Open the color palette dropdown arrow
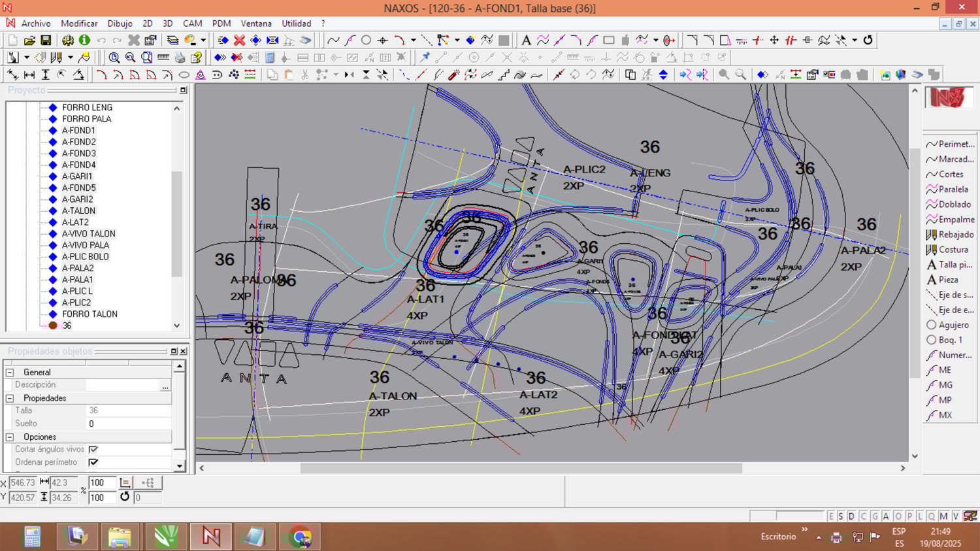 (x=203, y=41)
